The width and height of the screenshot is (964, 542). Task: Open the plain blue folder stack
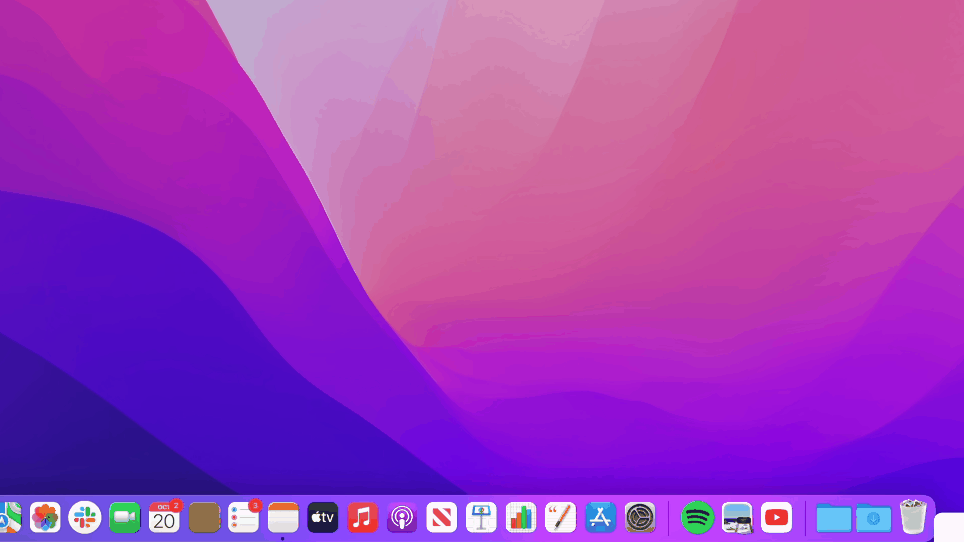(834, 517)
